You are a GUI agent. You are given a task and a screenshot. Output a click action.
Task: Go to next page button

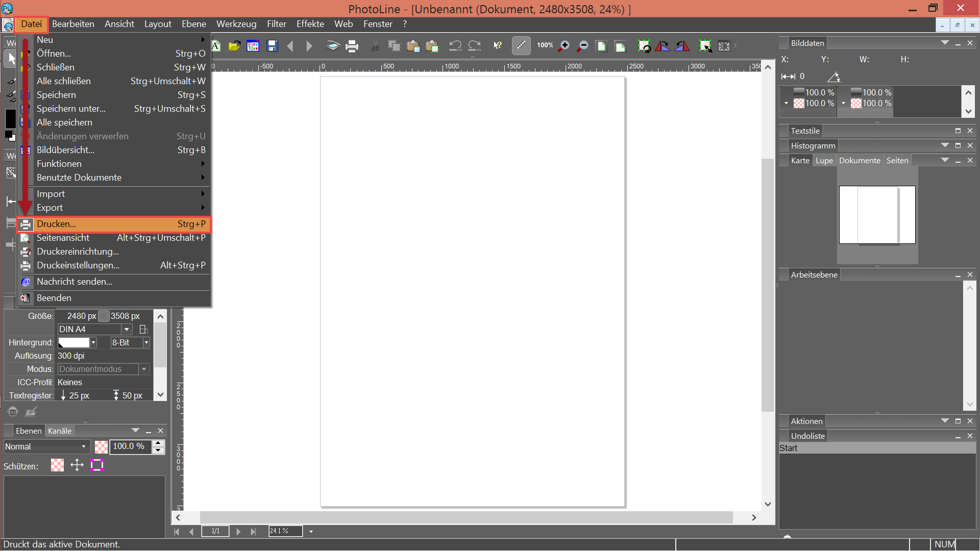click(238, 532)
